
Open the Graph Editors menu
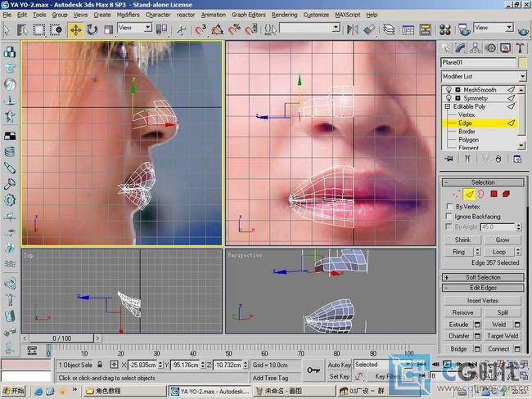(248, 15)
